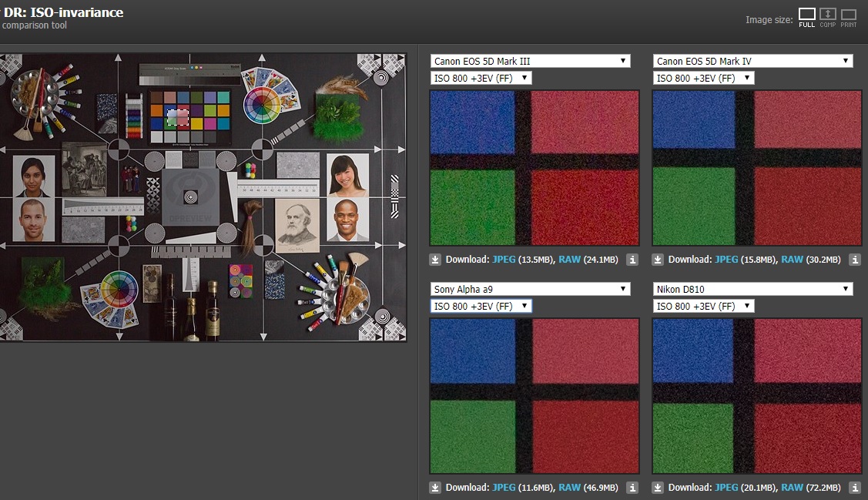Viewport: 868px width, 500px height.
Task: Click the DR: ISO-invariance title
Action: (64, 12)
